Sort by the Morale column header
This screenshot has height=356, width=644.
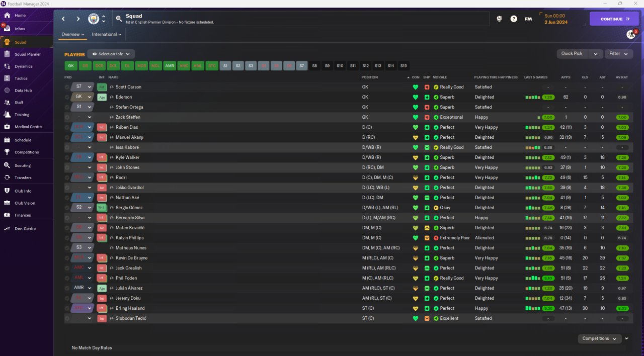tap(440, 77)
